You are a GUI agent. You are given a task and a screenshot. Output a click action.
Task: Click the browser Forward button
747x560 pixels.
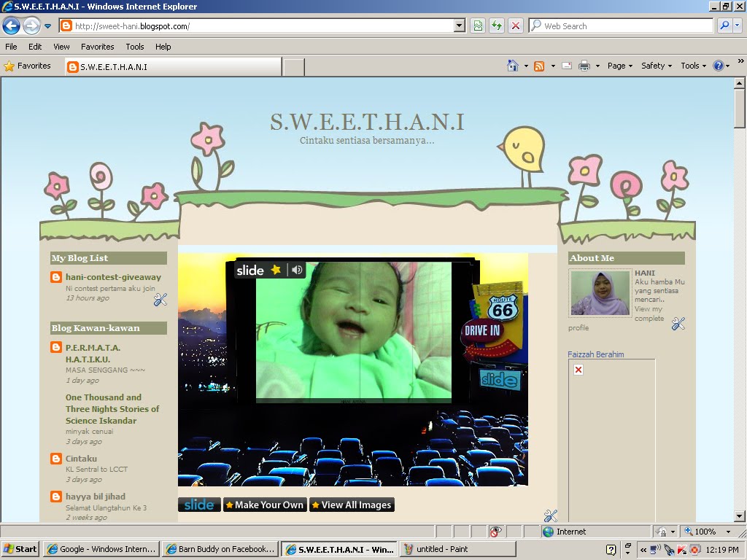(31, 26)
